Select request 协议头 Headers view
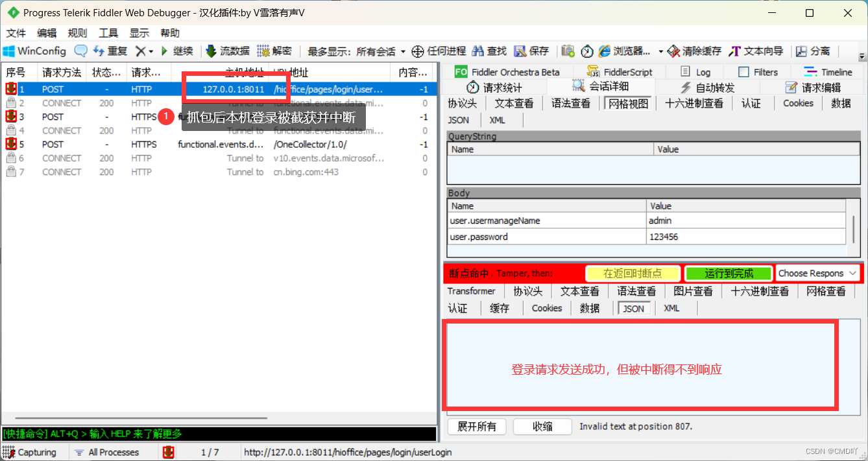Image resolution: width=868 pixels, height=461 pixels. (463, 103)
